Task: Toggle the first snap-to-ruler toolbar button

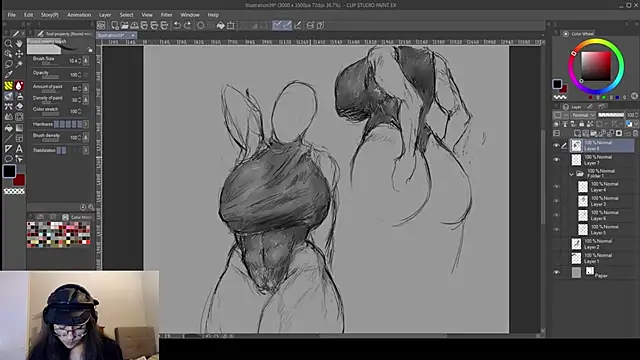Action: pyautogui.click(x=277, y=25)
